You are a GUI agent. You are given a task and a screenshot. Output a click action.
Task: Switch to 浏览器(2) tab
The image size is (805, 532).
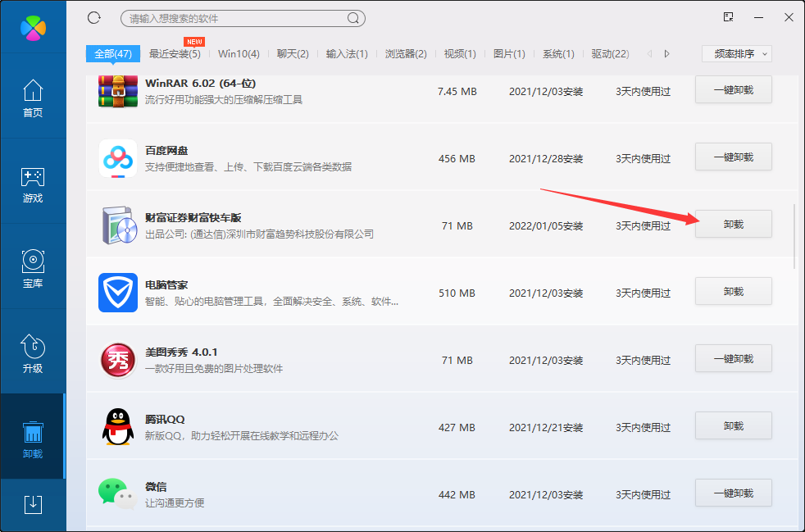click(x=406, y=54)
